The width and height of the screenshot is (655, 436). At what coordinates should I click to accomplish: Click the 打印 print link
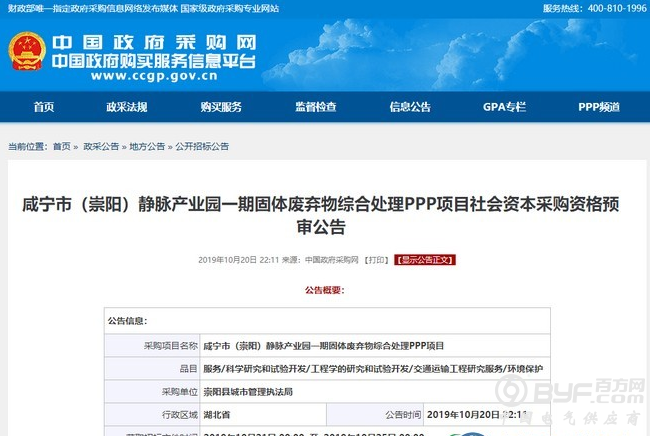[x=377, y=260]
